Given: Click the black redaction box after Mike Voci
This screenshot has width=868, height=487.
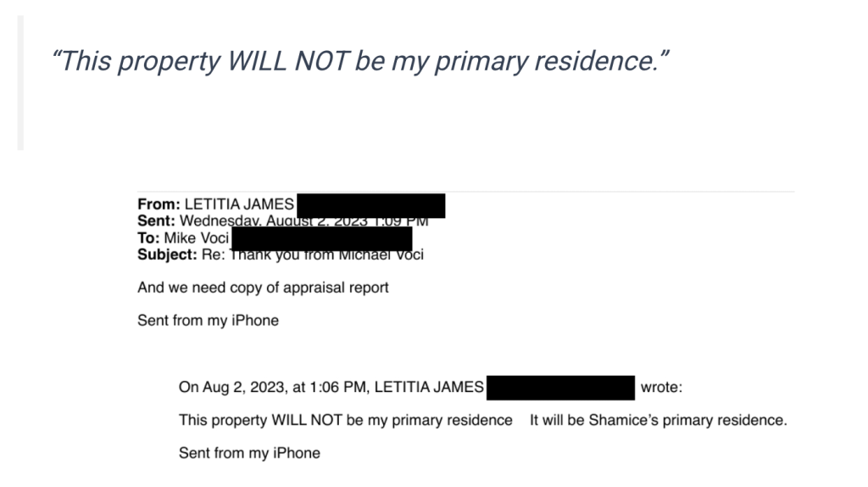Looking at the screenshot, I should point(322,237).
